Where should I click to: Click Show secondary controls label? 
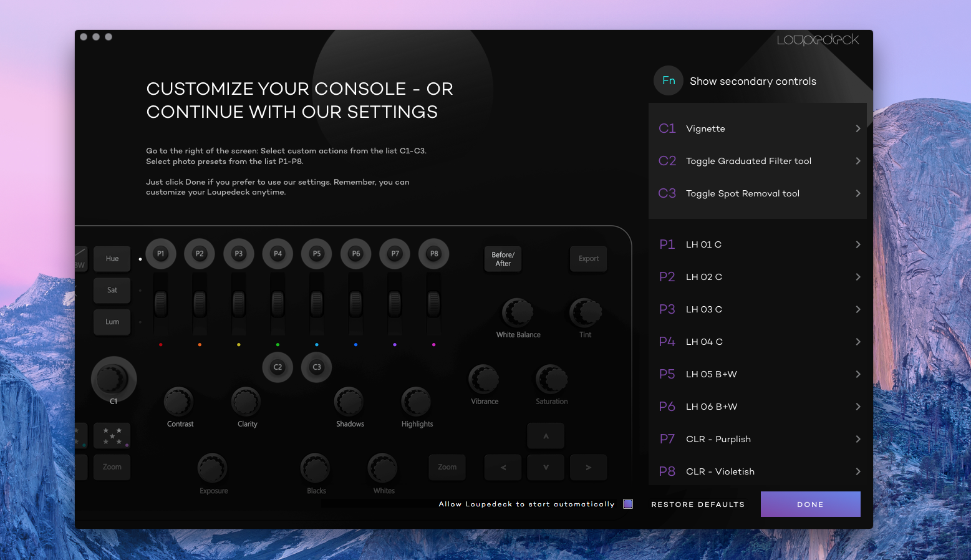tap(753, 81)
